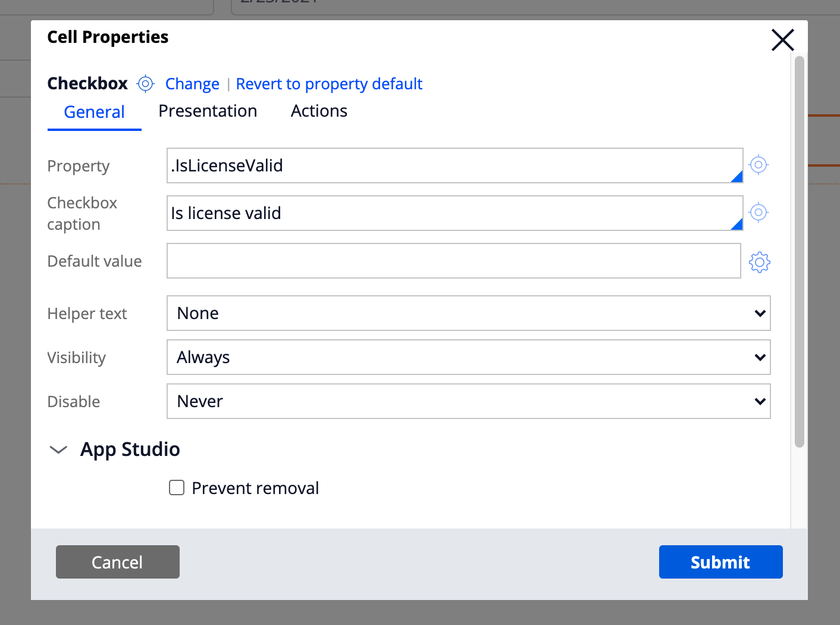Click the blue resize grip in the Property field corner

click(738, 177)
